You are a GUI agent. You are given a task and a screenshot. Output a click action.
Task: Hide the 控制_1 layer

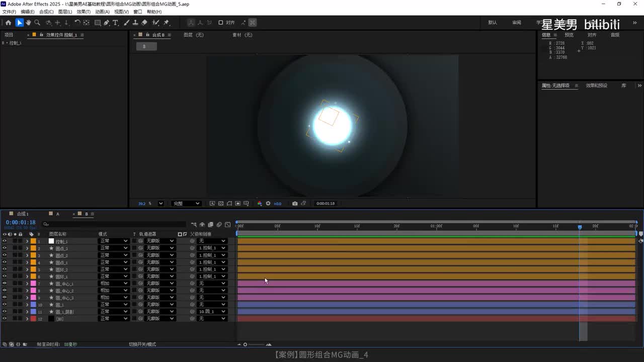click(5, 241)
